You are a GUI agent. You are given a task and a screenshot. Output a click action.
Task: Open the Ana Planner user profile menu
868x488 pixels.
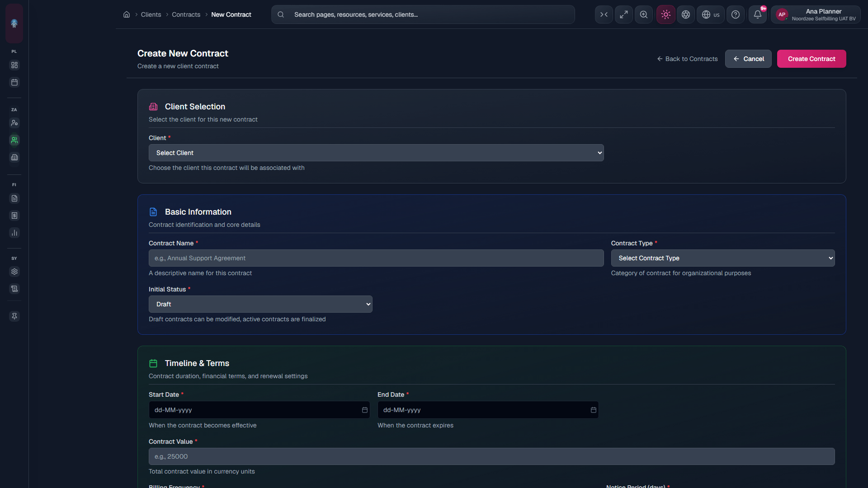point(816,14)
